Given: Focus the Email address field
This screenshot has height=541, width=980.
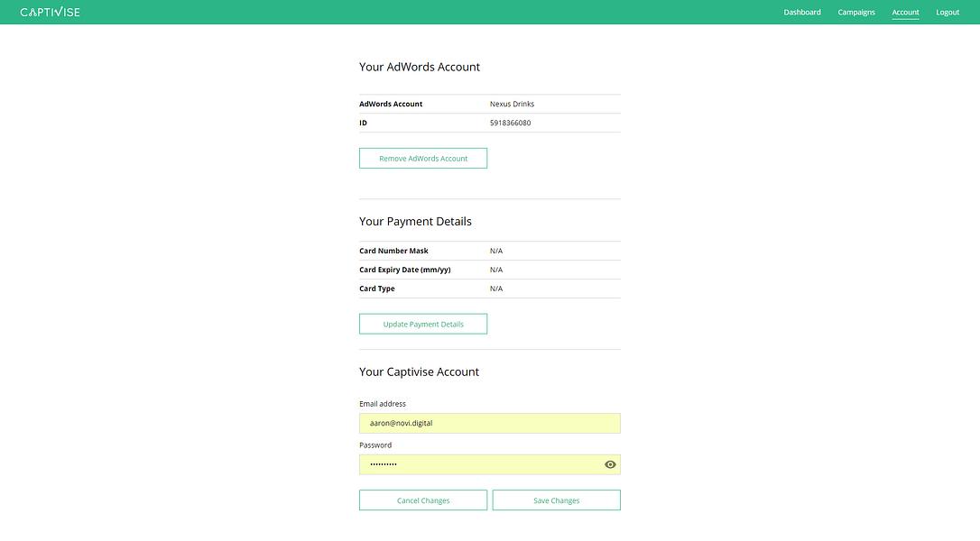Looking at the screenshot, I should click(490, 423).
